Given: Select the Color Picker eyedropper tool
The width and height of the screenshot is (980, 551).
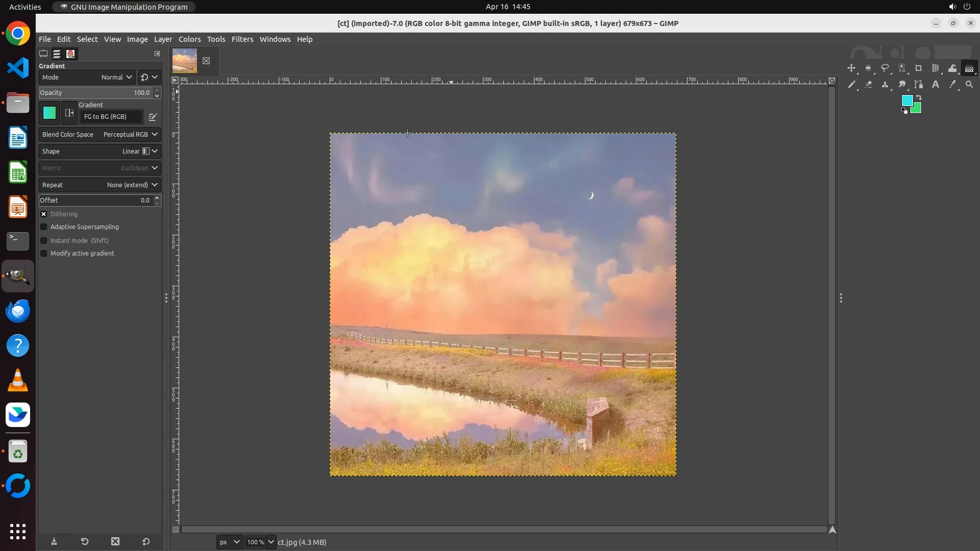Looking at the screenshot, I should coord(952,85).
